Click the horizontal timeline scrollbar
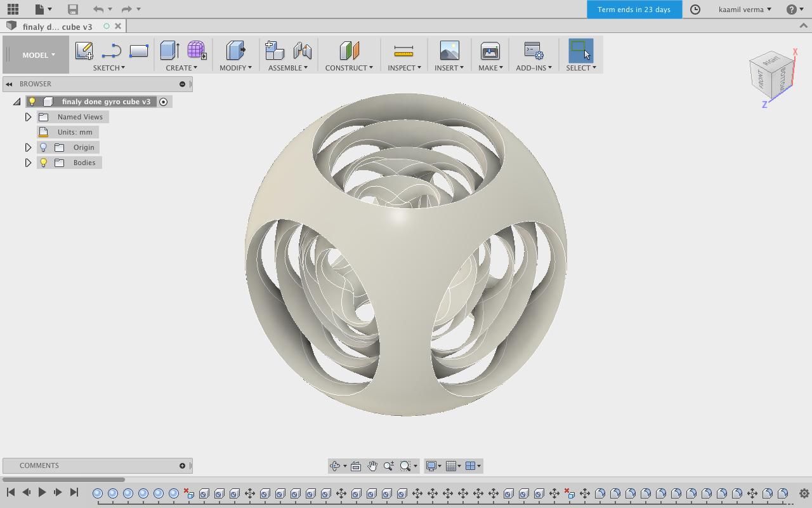 click(63, 479)
